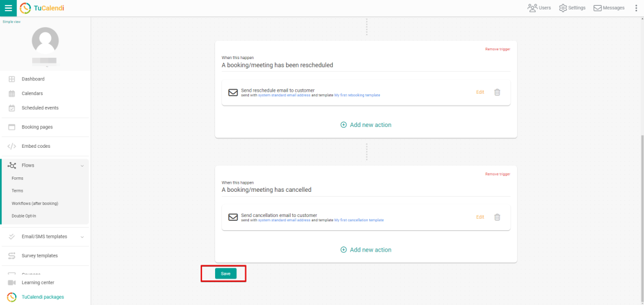644x305 pixels.
Task: Open the Booking pages section
Action: [37, 127]
